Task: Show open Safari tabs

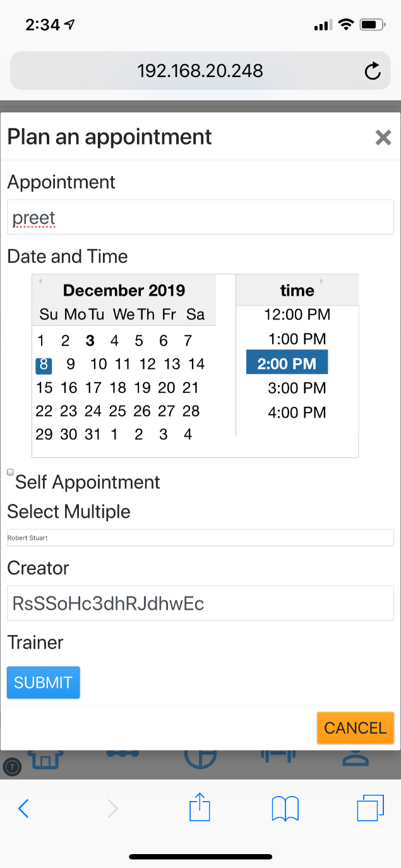Action: coord(369,808)
